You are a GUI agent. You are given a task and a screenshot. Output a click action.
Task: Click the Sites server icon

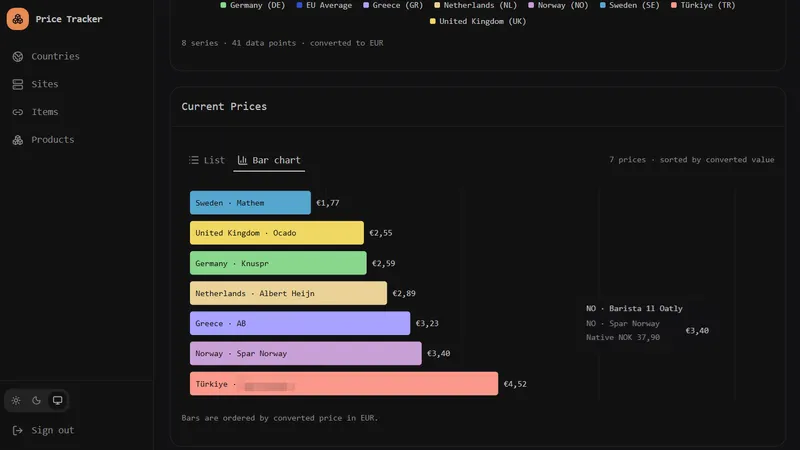tap(18, 84)
